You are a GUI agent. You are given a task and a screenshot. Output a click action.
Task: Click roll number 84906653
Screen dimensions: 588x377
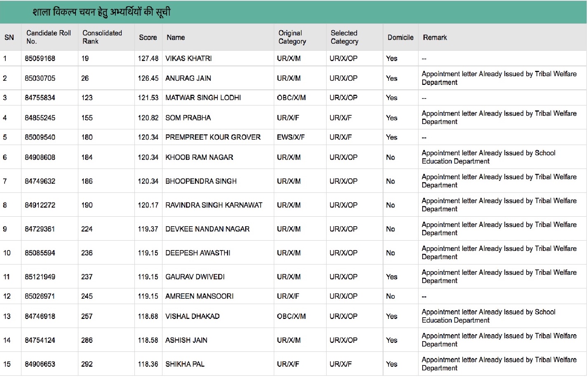(x=40, y=364)
